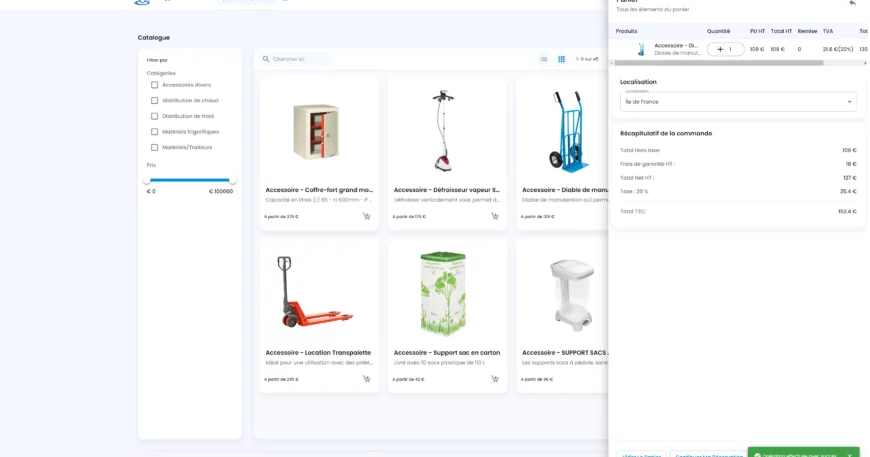Click the Défroisseur vapeur product image
This screenshot has height=457, width=870.
(x=443, y=130)
